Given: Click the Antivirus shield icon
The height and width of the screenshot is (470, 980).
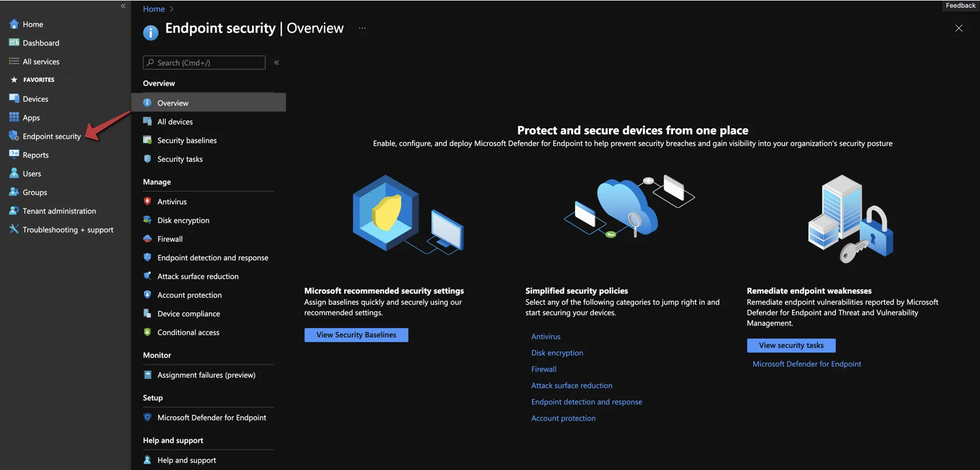Looking at the screenshot, I should (x=148, y=201).
